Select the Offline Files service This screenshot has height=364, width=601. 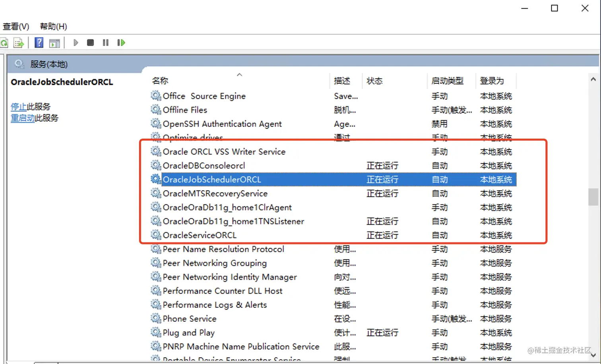click(333, 110)
